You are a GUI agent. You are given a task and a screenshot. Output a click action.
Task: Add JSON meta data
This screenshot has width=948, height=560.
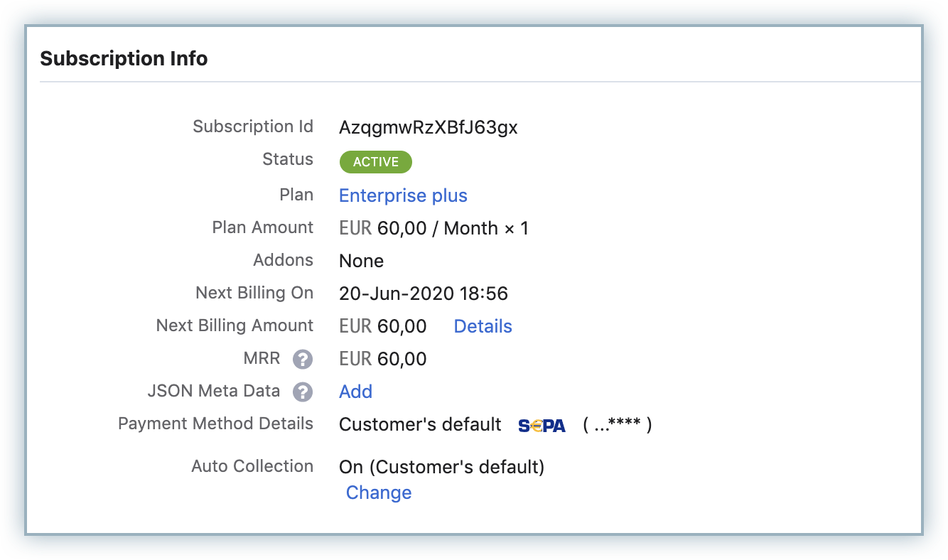[355, 392]
